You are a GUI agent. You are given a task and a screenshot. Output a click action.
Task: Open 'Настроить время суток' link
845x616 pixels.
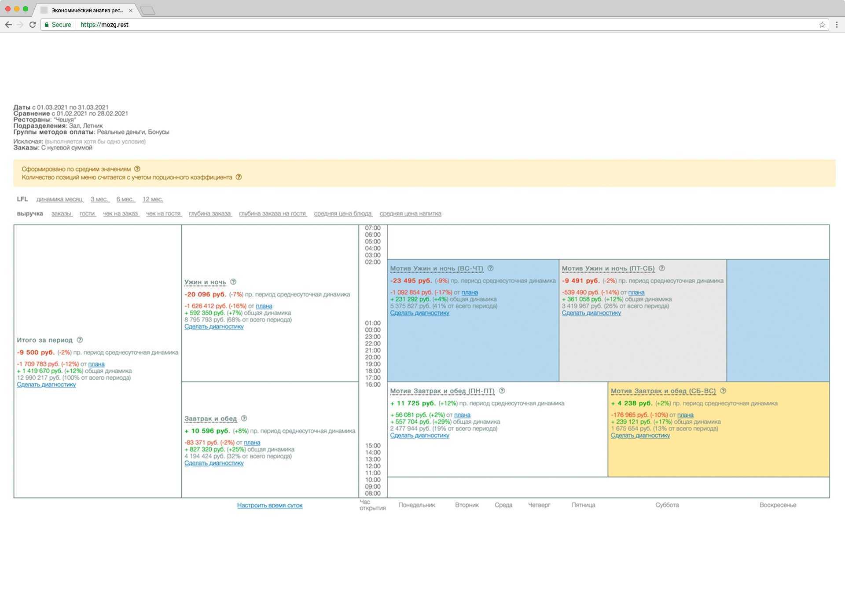click(x=270, y=506)
